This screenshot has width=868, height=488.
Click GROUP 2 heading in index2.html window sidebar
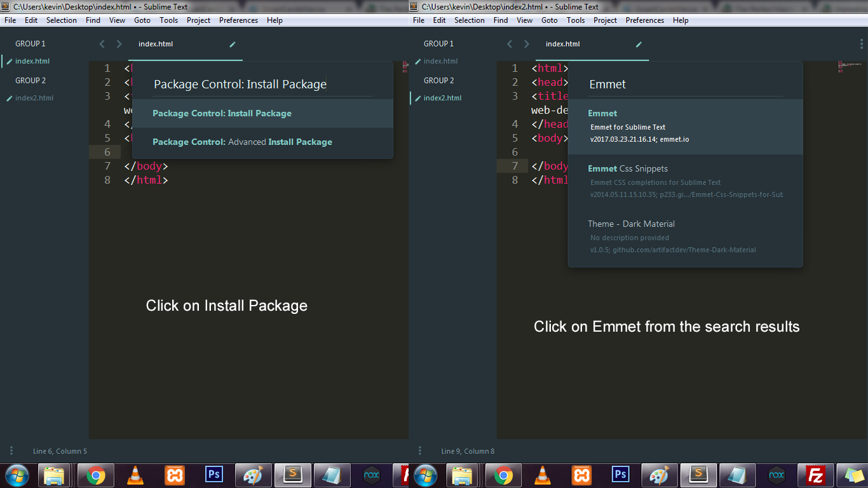(x=438, y=81)
